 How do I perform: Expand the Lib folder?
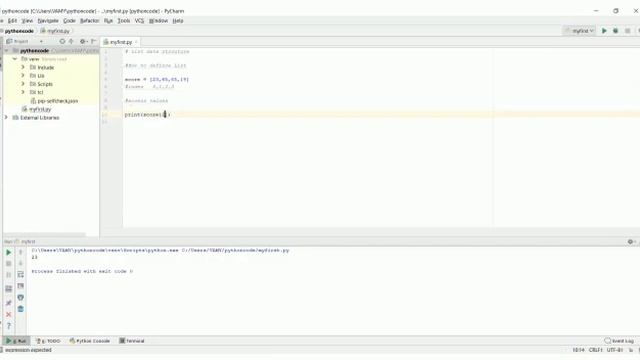pyautogui.click(x=23, y=76)
